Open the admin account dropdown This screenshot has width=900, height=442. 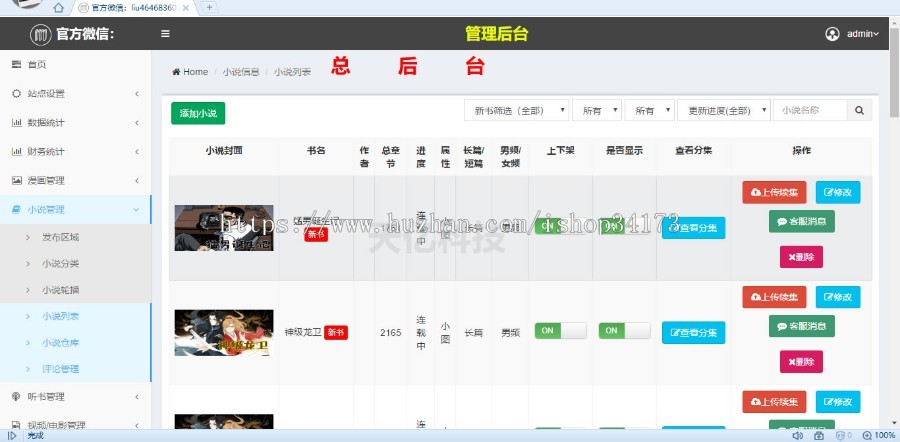[x=863, y=34]
